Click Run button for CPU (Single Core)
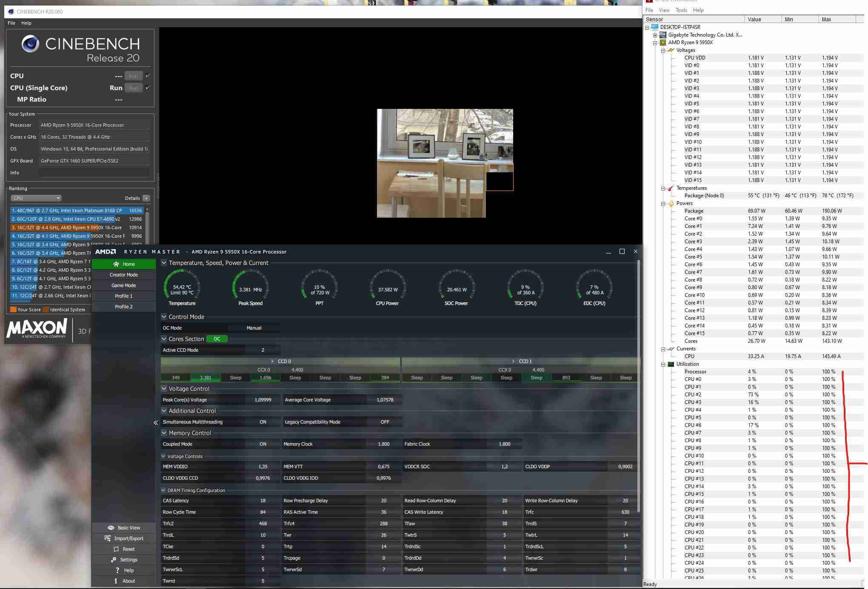The image size is (868, 589). [133, 88]
